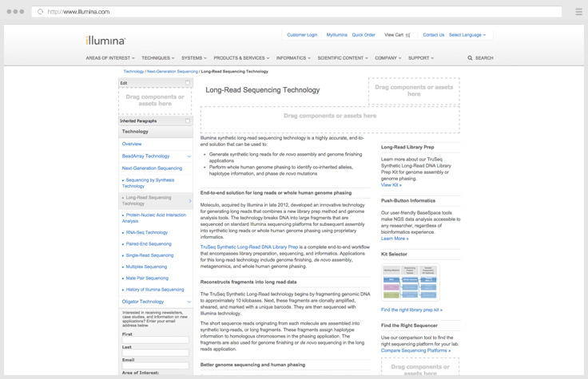This screenshot has height=379, width=588.
Task: Open the Products & Services menu
Action: (x=242, y=58)
